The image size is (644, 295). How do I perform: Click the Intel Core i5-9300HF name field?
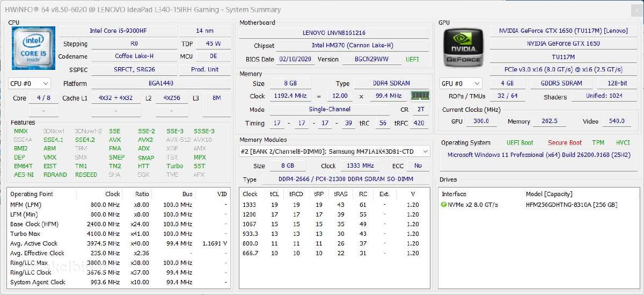click(118, 31)
